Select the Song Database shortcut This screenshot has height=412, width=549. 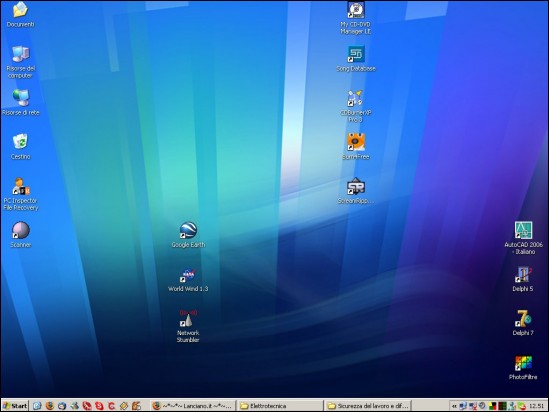[x=356, y=59]
